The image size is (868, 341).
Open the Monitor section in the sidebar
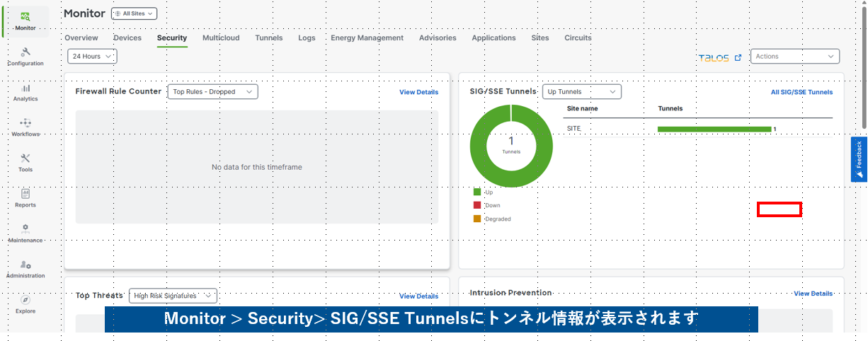click(x=25, y=21)
